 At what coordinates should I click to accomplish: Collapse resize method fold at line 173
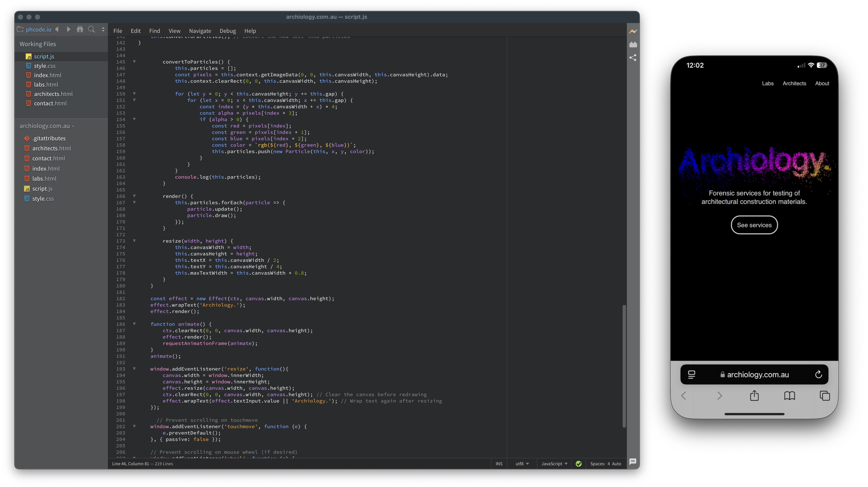coord(134,241)
